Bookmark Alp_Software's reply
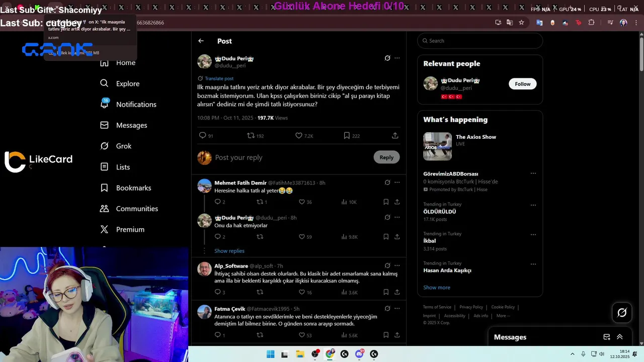 386,292
